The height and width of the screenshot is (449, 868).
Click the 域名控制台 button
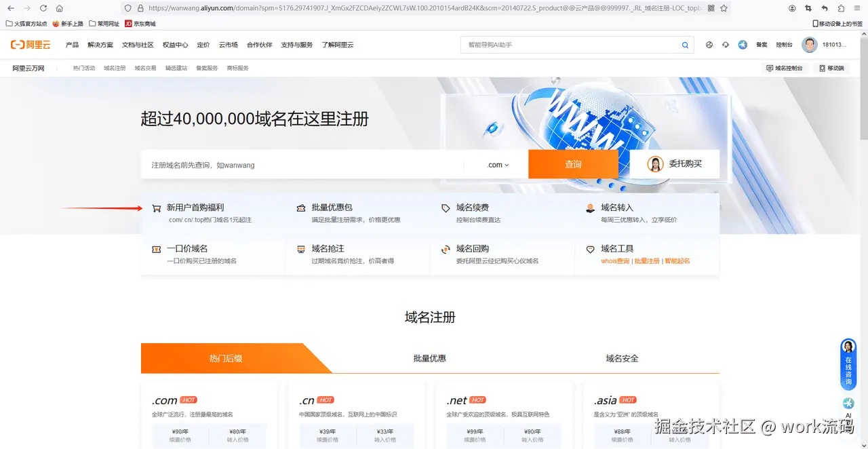coord(784,68)
